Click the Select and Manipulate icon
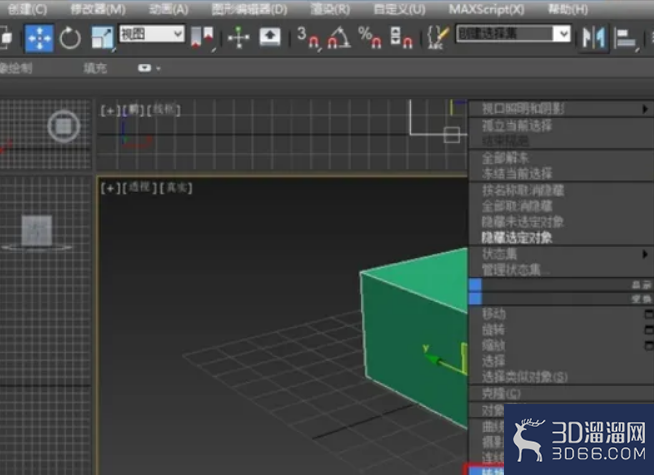 (x=239, y=38)
